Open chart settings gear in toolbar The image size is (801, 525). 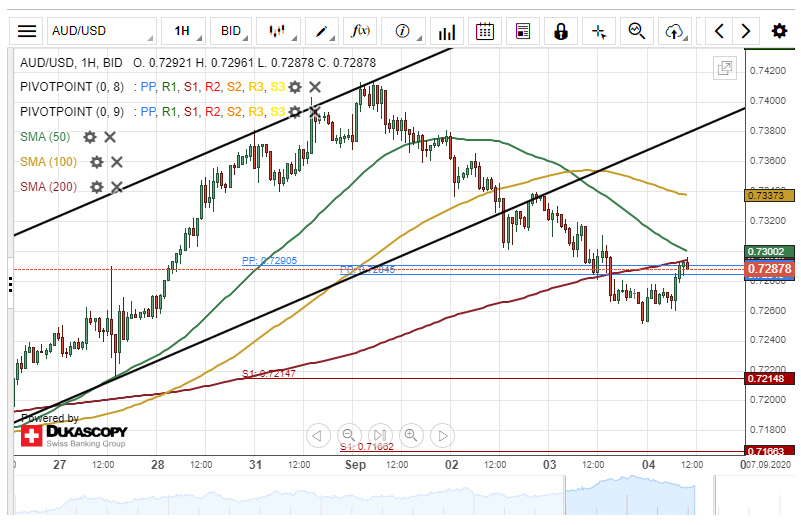(x=778, y=31)
